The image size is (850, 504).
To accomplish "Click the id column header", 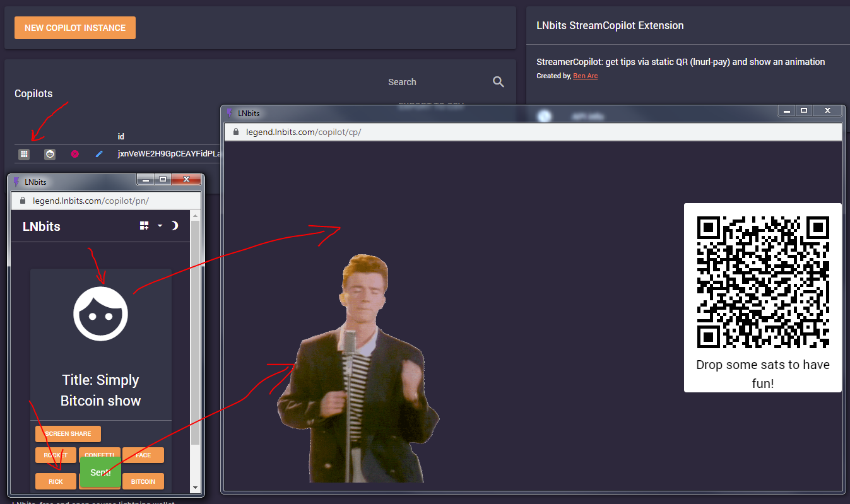I will tap(121, 136).
